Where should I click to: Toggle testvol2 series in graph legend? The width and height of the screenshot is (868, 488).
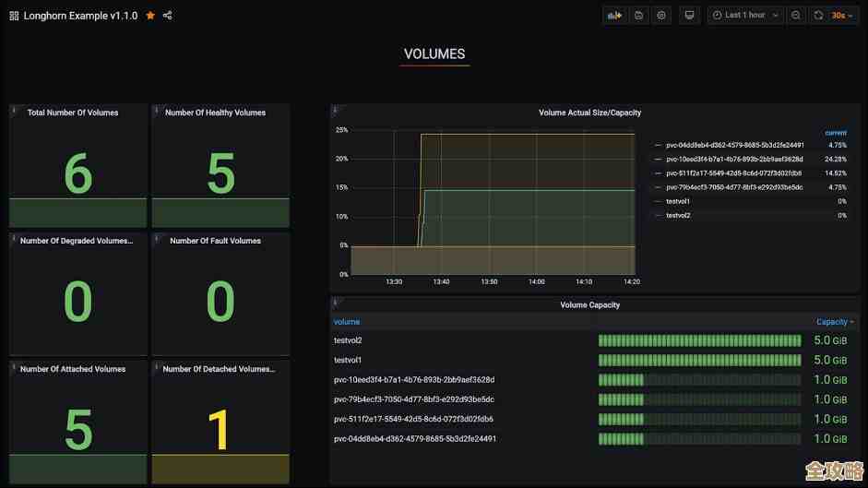coord(678,215)
